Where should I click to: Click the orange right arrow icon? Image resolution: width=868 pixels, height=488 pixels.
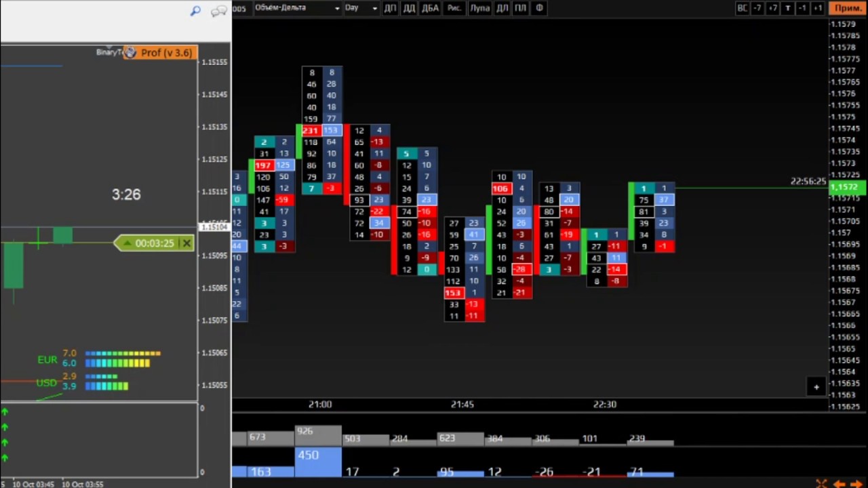(x=856, y=483)
